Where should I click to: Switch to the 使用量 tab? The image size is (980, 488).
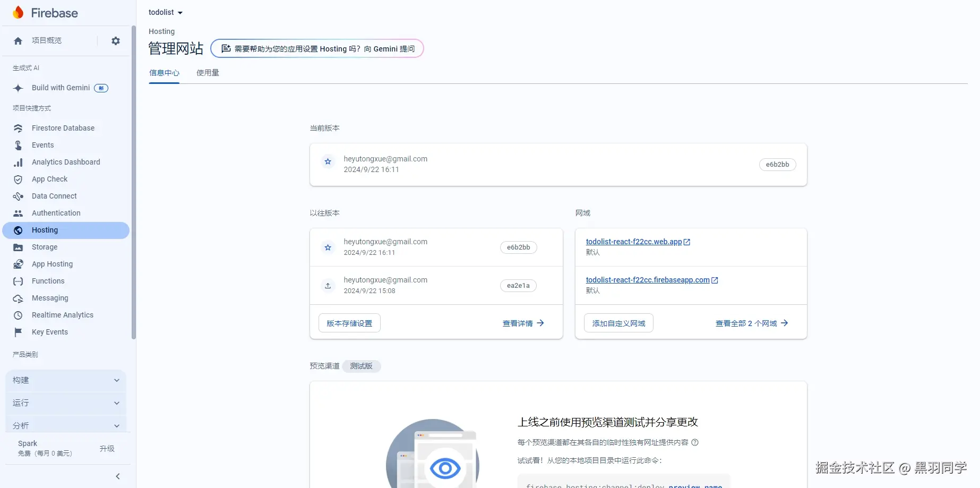coord(208,73)
